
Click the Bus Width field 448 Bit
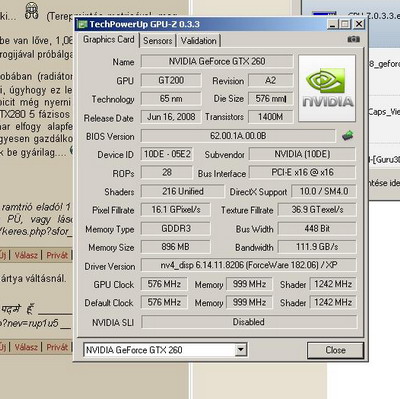tap(317, 229)
